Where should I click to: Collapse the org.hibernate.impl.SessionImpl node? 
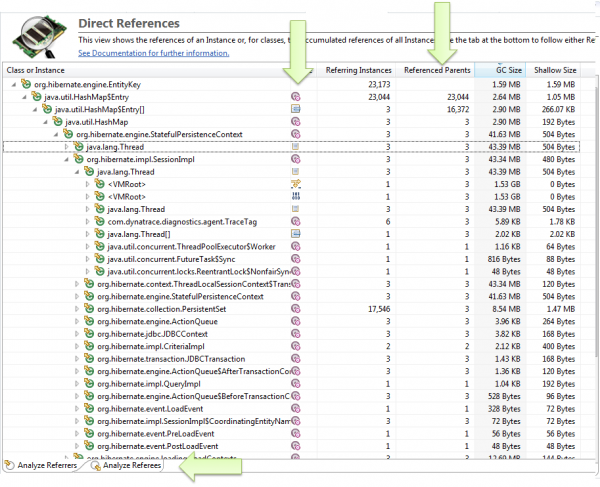66,160
